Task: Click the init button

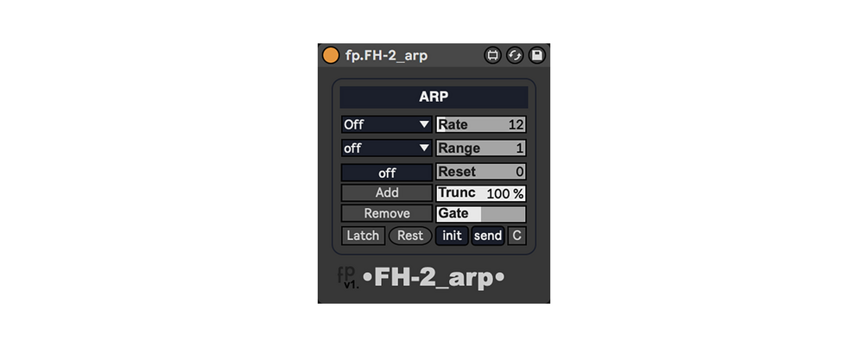Action: (453, 236)
